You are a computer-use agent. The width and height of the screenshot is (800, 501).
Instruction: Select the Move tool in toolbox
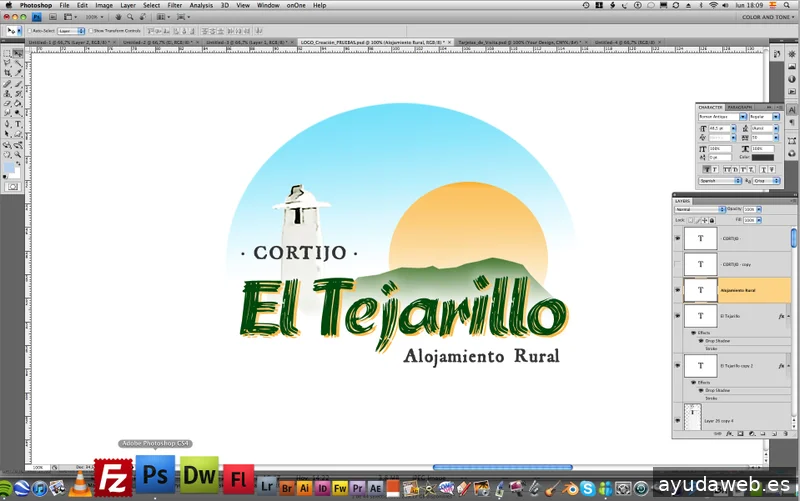18,54
